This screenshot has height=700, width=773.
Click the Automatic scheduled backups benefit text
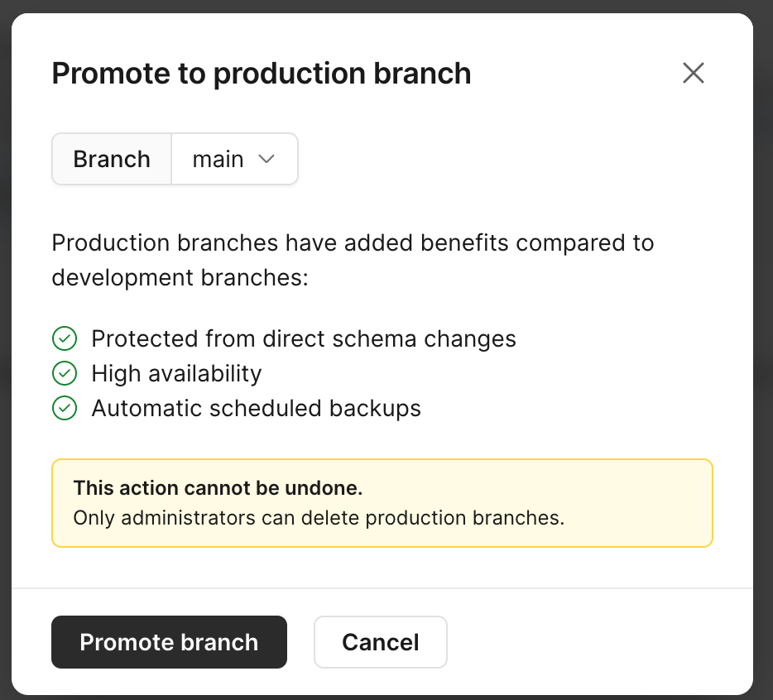click(256, 408)
